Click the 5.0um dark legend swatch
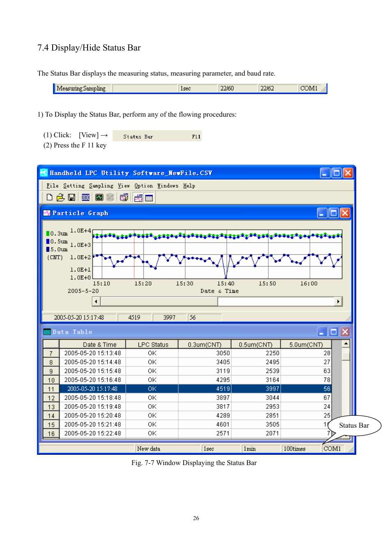This screenshot has height=555, width=392. (x=48, y=249)
